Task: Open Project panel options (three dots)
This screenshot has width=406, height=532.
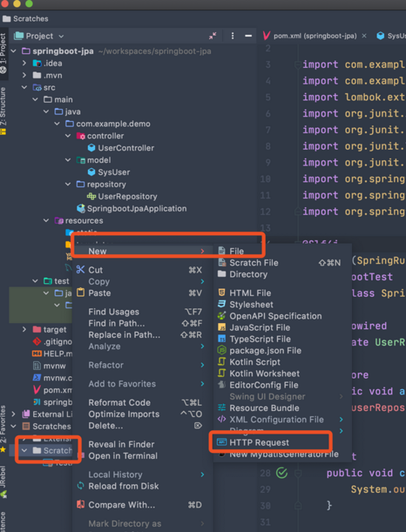Action: point(233,35)
